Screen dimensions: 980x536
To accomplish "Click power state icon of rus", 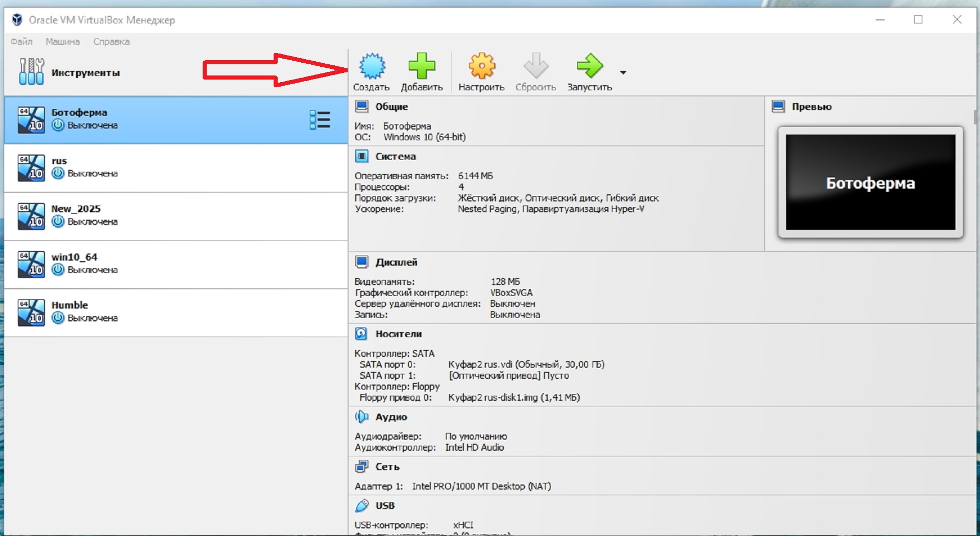I will [58, 173].
